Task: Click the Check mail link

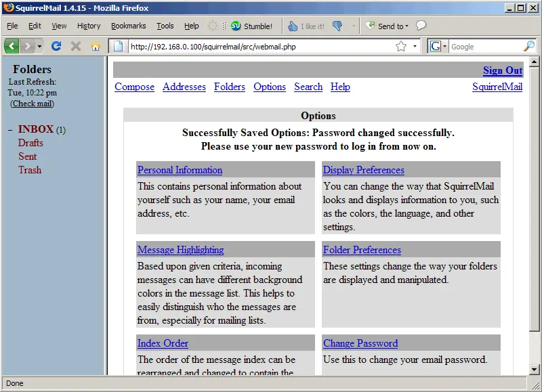Action: (32, 104)
